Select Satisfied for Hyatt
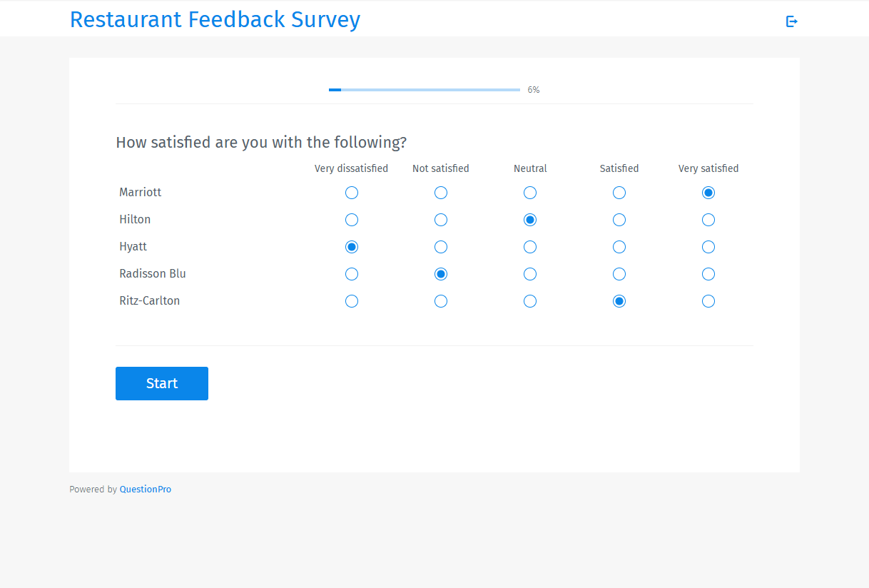The image size is (869, 588). point(619,246)
